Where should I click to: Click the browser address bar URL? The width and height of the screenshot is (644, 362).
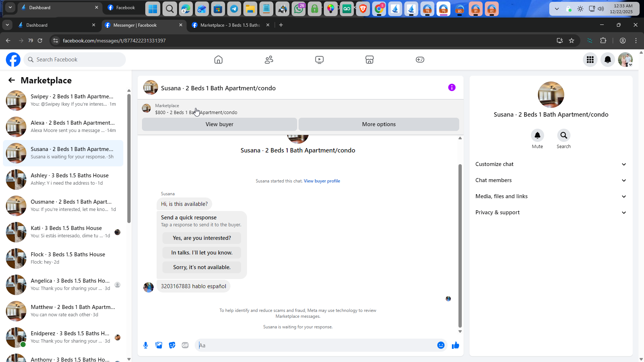114,41
